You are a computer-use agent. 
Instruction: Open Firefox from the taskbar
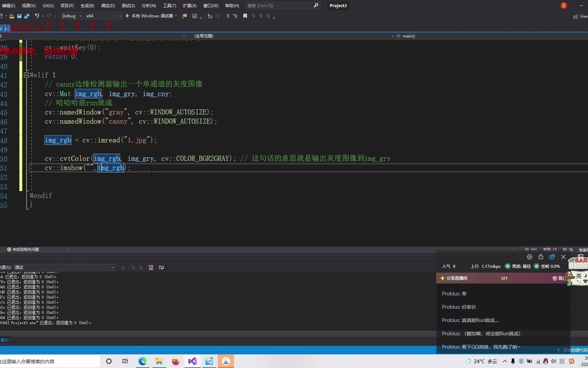click(176, 361)
